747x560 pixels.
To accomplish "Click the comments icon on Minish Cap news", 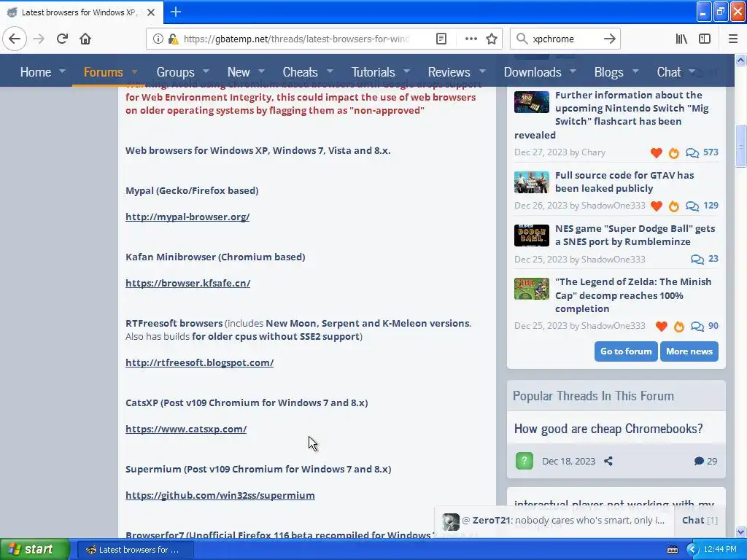I will coord(697,326).
